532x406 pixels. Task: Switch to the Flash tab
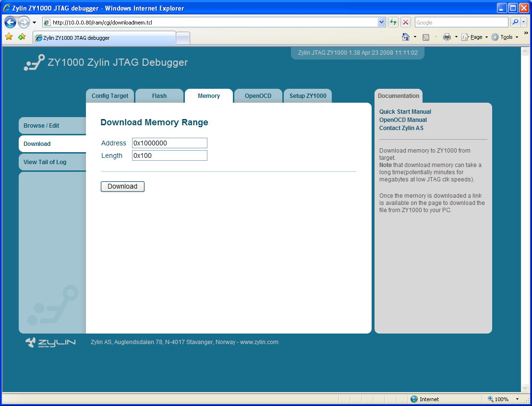click(159, 96)
